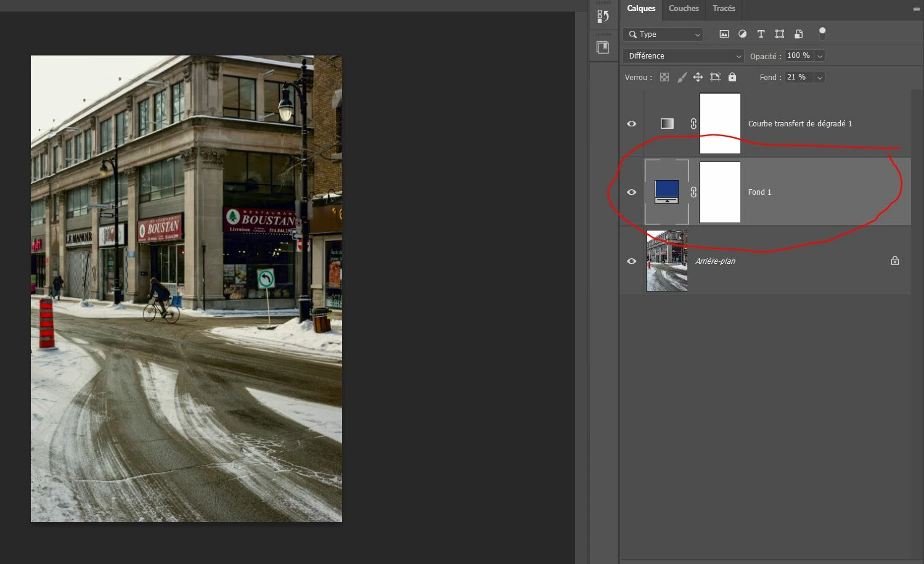This screenshot has width=924, height=564.
Task: Switch to the Tracés tab
Action: (x=724, y=9)
